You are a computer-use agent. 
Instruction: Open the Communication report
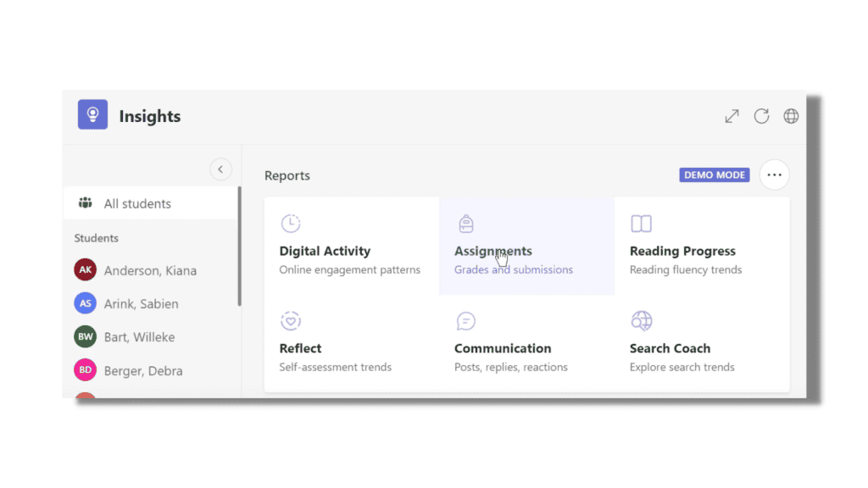coord(527,343)
